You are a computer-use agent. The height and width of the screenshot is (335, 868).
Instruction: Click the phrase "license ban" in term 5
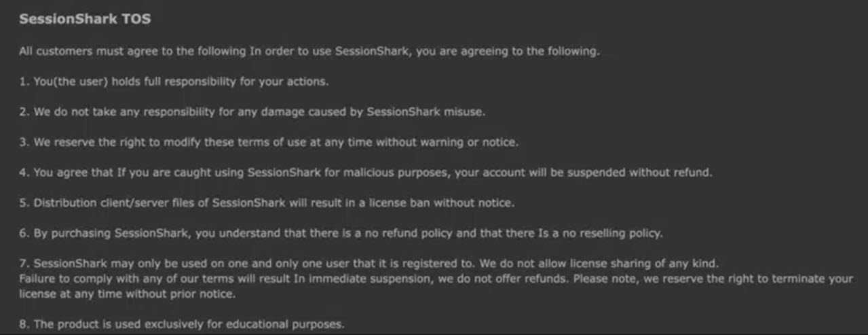pos(421,202)
